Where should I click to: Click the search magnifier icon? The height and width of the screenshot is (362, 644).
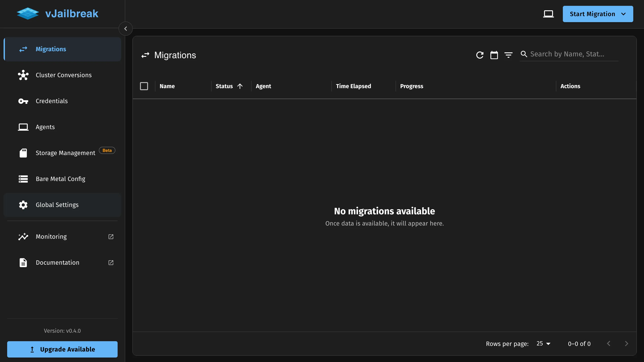click(x=524, y=54)
